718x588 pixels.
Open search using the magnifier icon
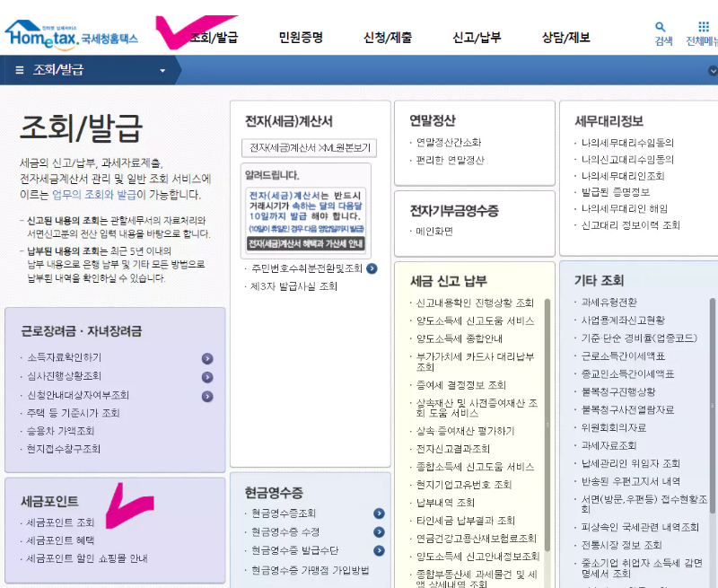point(662,25)
